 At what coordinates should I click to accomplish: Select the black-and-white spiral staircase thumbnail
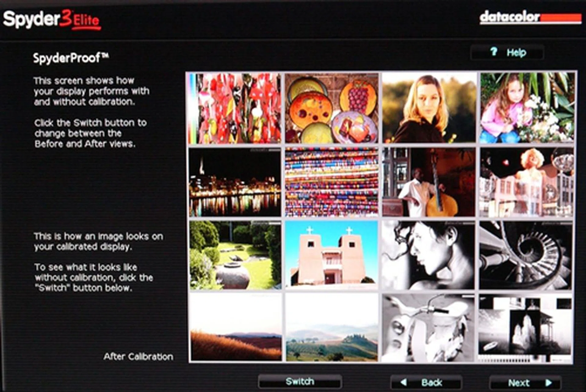pyautogui.click(x=526, y=255)
